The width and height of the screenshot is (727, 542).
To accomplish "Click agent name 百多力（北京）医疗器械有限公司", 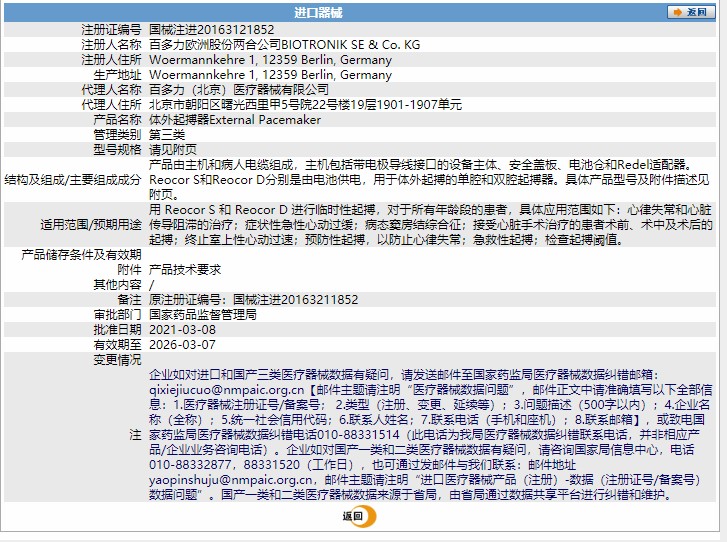I will 239,89.
